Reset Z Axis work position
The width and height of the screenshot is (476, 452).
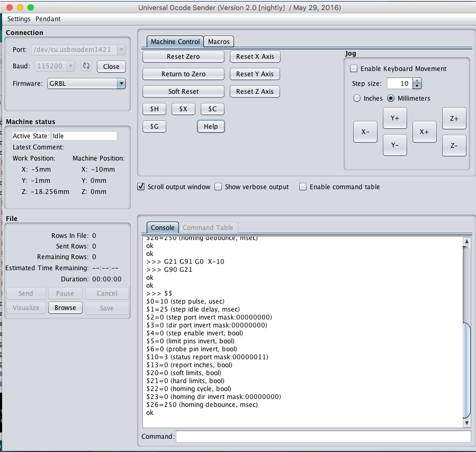255,92
